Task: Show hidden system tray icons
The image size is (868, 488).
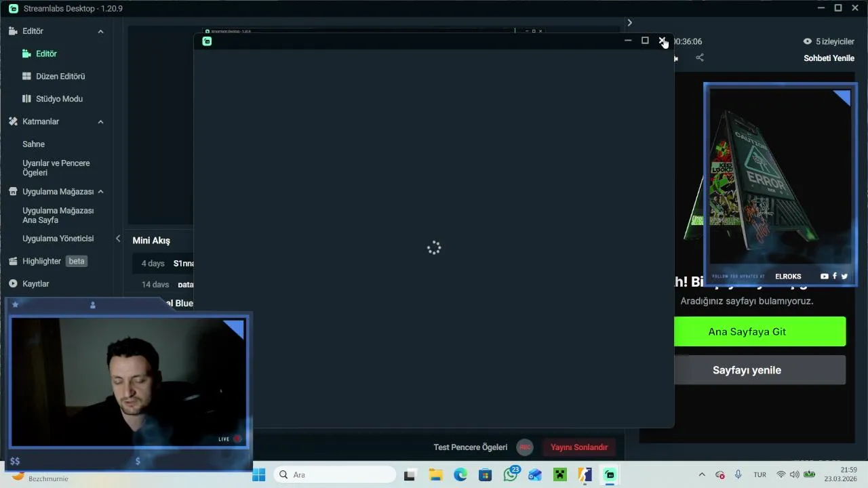Action: point(702,475)
